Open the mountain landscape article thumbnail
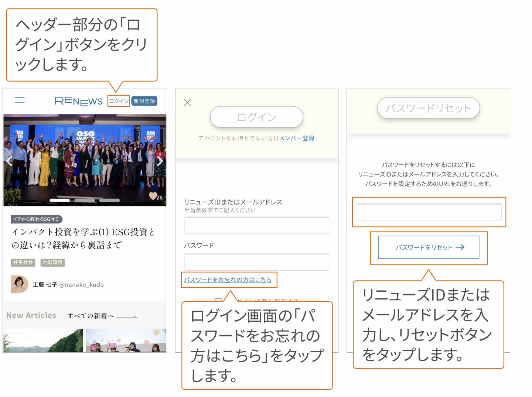Image resolution: width=532 pixels, height=397 pixels. (43, 340)
